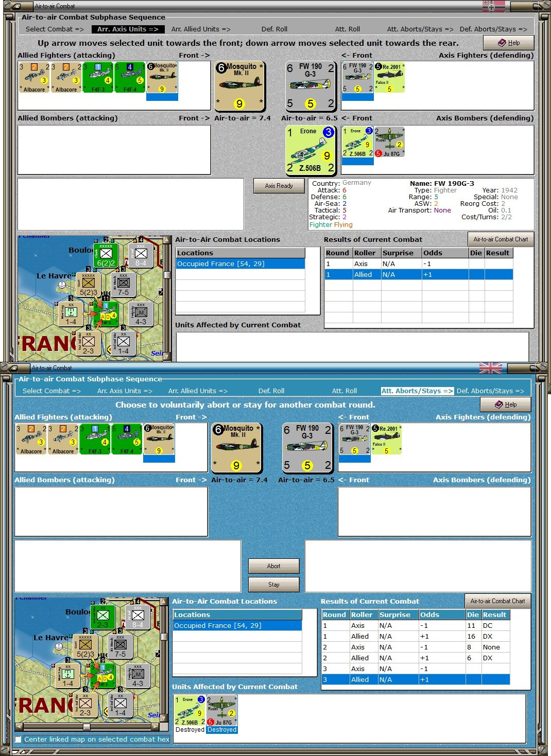The height and width of the screenshot is (756, 551).
Task: Click the UK flag icon in lower title bar
Action: (491, 368)
